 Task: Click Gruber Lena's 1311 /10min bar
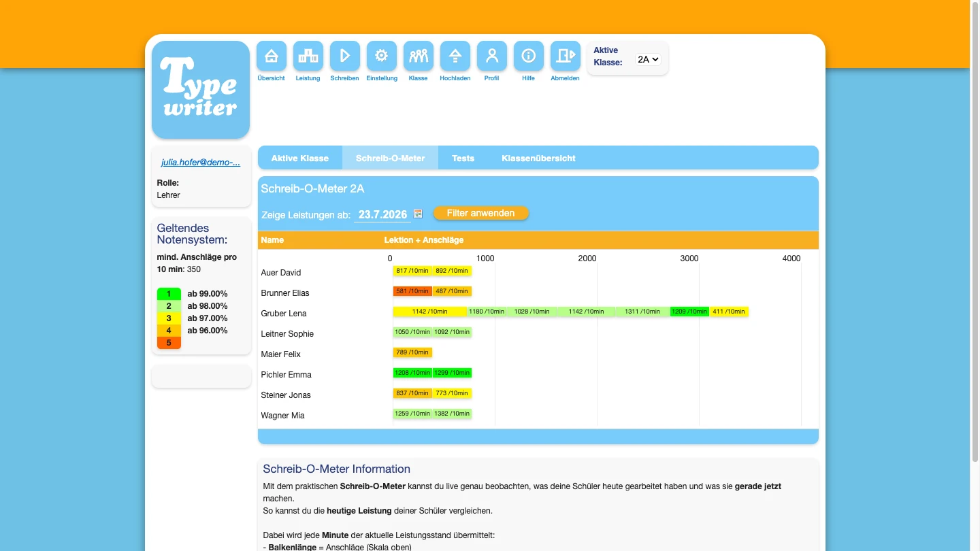click(x=642, y=312)
